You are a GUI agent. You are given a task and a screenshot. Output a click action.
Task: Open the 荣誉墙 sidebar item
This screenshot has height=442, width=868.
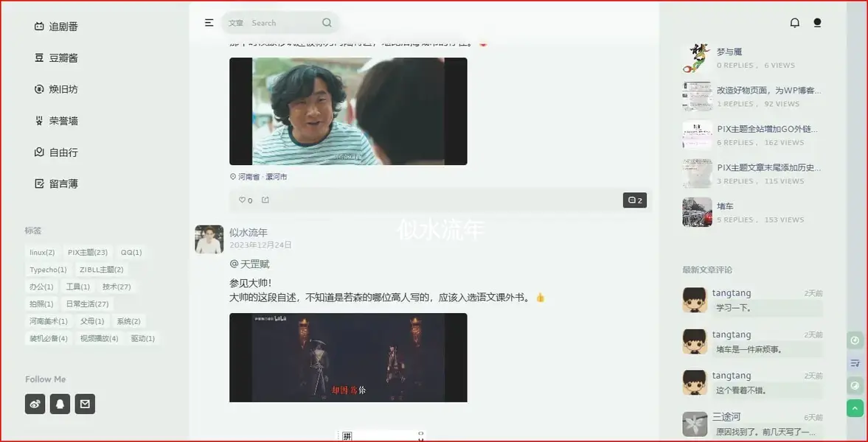56,121
